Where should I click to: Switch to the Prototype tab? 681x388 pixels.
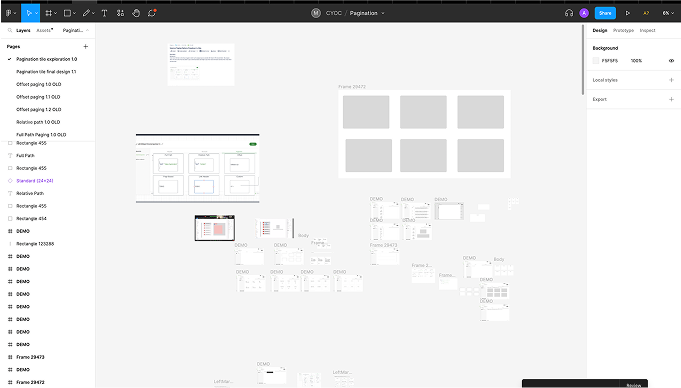pyautogui.click(x=623, y=30)
